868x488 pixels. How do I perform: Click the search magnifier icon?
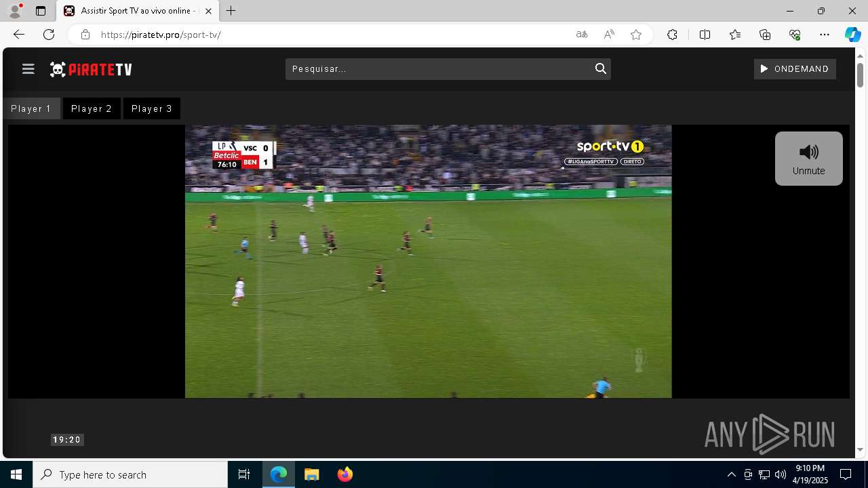click(600, 68)
